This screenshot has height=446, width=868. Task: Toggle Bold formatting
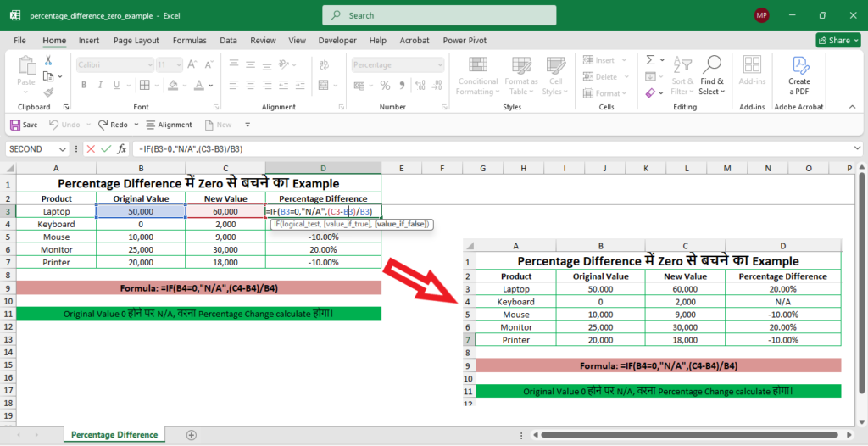84,86
